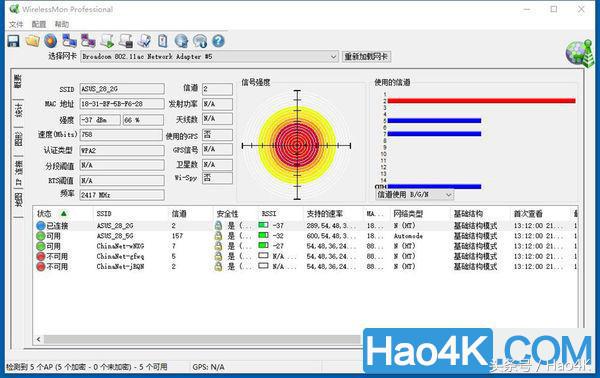Click the green available icon for ASUS_28_5G
Screen dimensions: 600x378
click(41, 236)
